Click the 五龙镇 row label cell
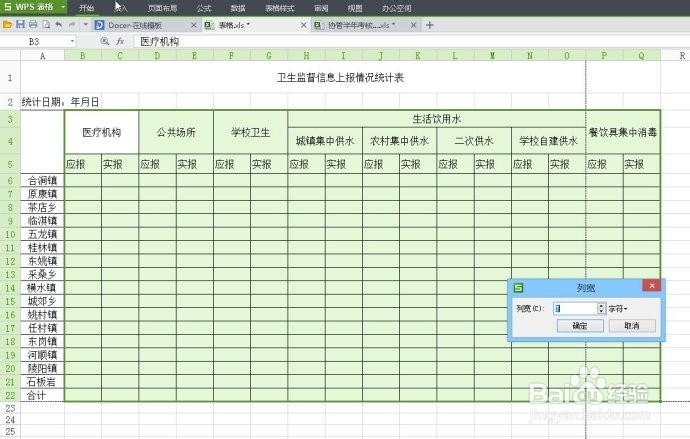This screenshot has width=690, height=439. point(42,234)
